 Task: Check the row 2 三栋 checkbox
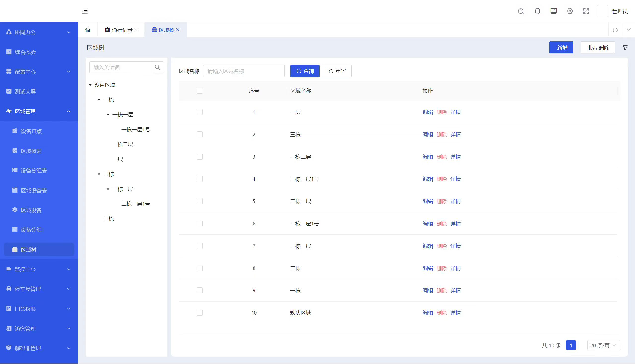pyautogui.click(x=200, y=135)
